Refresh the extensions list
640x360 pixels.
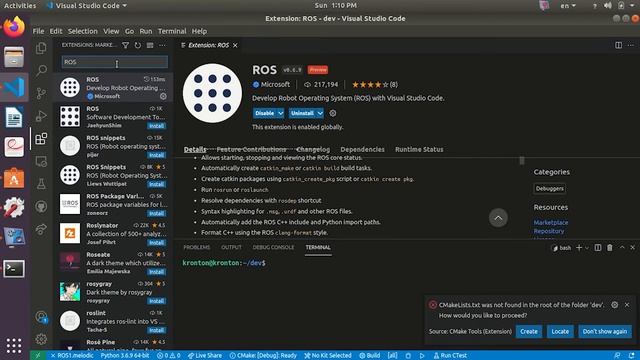point(138,45)
